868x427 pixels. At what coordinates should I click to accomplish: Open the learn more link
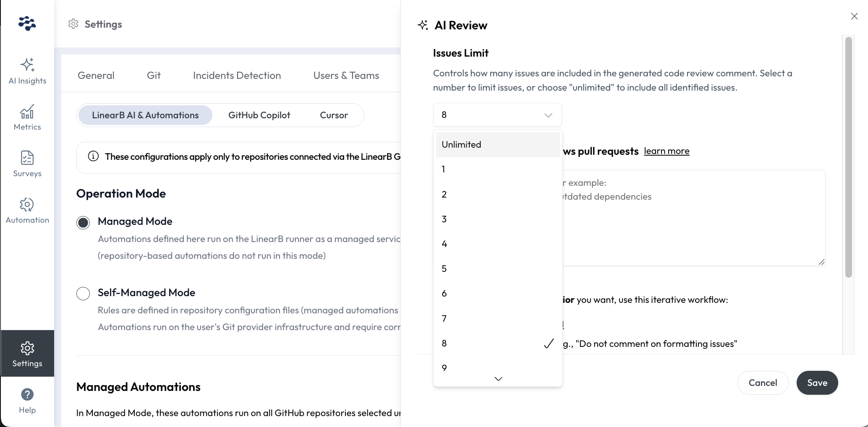tap(667, 151)
